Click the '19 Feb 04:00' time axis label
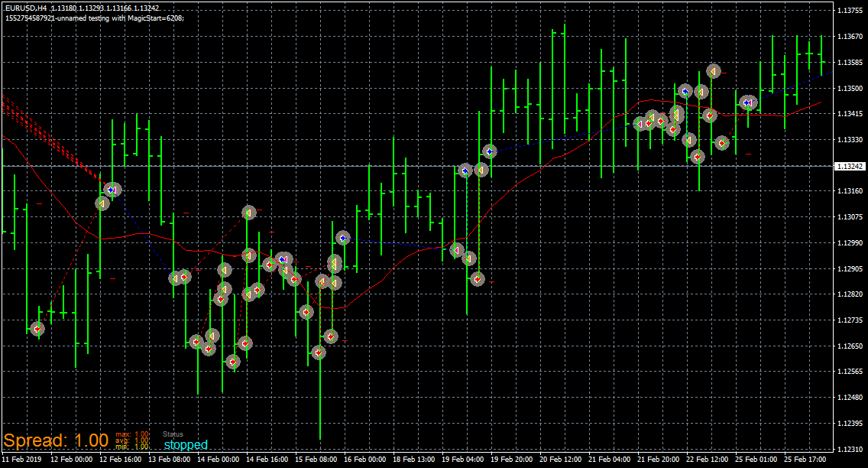The height and width of the screenshot is (468, 868). (463, 459)
